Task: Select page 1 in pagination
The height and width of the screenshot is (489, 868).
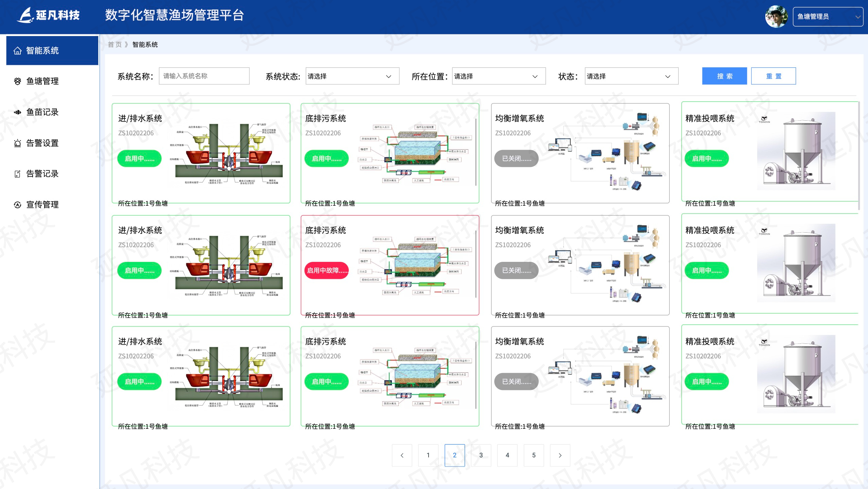Action: 428,455
